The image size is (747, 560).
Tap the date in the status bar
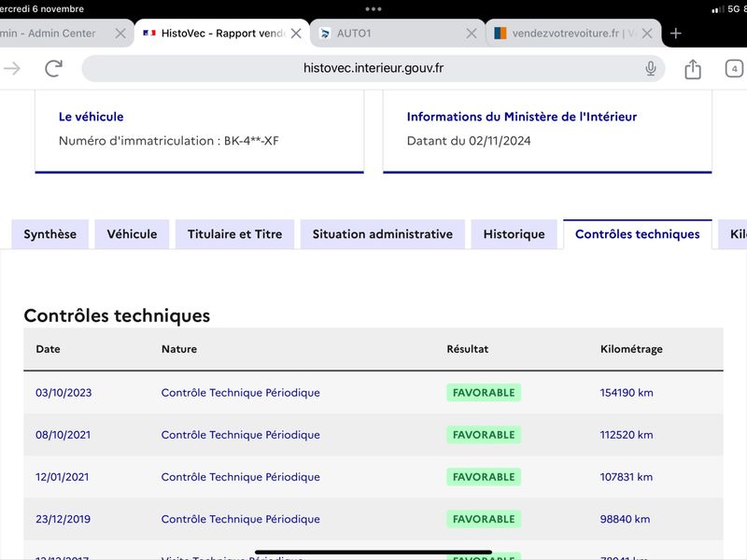point(42,8)
